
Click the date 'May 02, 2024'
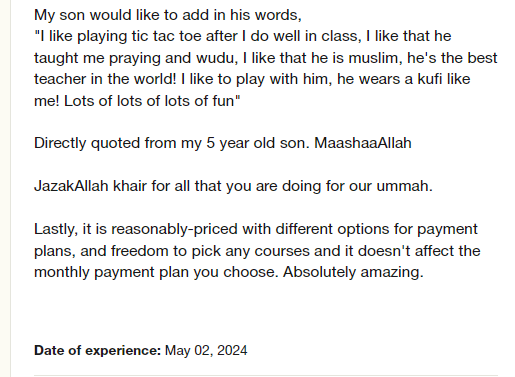[x=206, y=351]
